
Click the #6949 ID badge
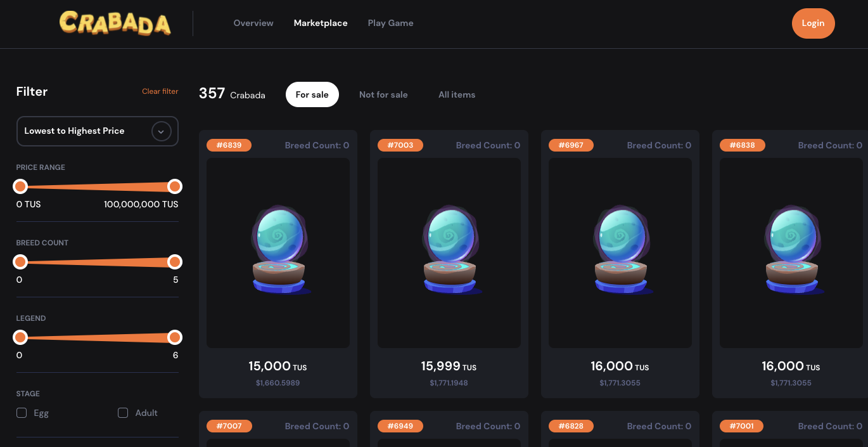pyautogui.click(x=400, y=426)
